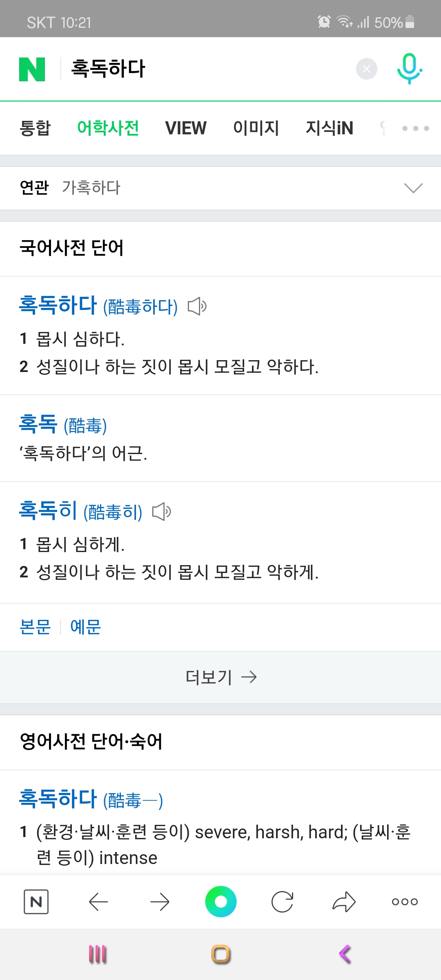Open more tabs via three-dot overflow
The width and height of the screenshot is (441, 980).
pos(415,128)
